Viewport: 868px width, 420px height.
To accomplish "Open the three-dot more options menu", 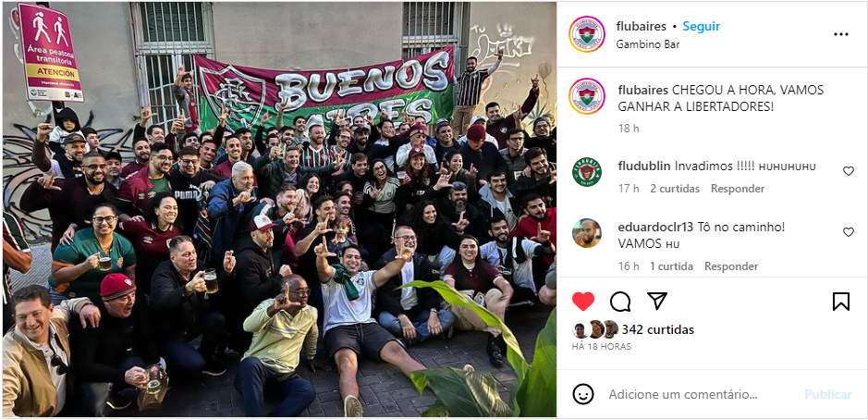I will point(841,34).
